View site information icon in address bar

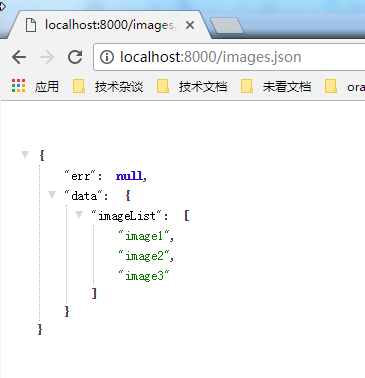107,57
